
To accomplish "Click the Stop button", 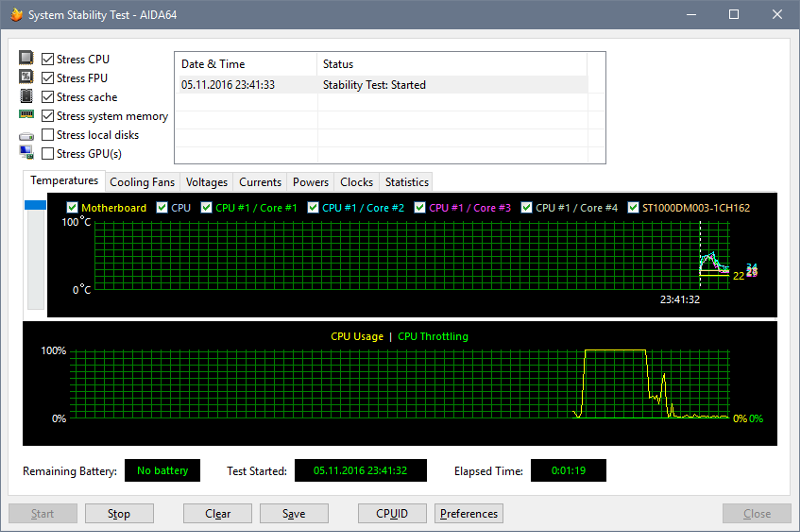I will tap(119, 514).
